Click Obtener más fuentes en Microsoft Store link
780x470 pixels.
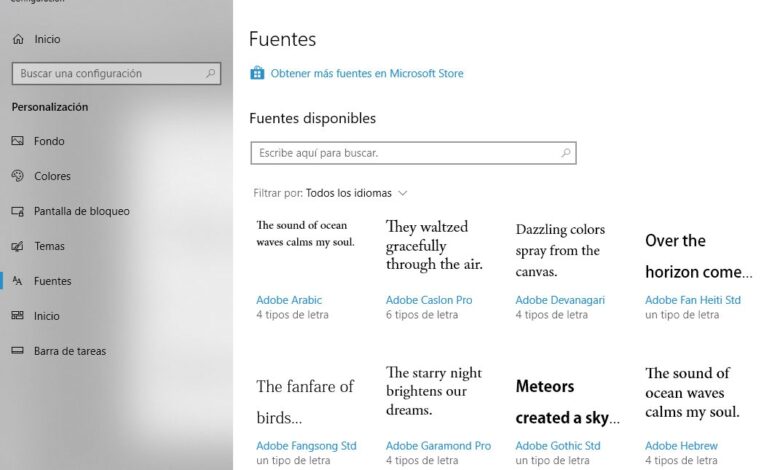point(367,74)
